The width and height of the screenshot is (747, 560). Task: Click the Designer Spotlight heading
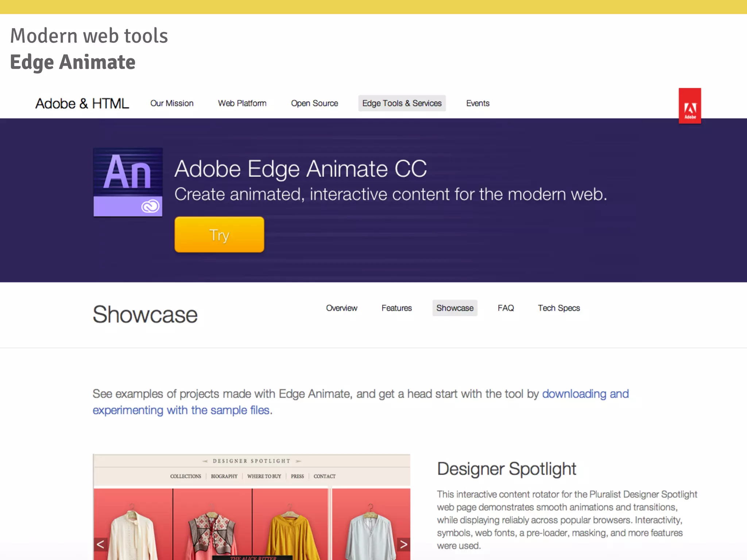tap(507, 469)
